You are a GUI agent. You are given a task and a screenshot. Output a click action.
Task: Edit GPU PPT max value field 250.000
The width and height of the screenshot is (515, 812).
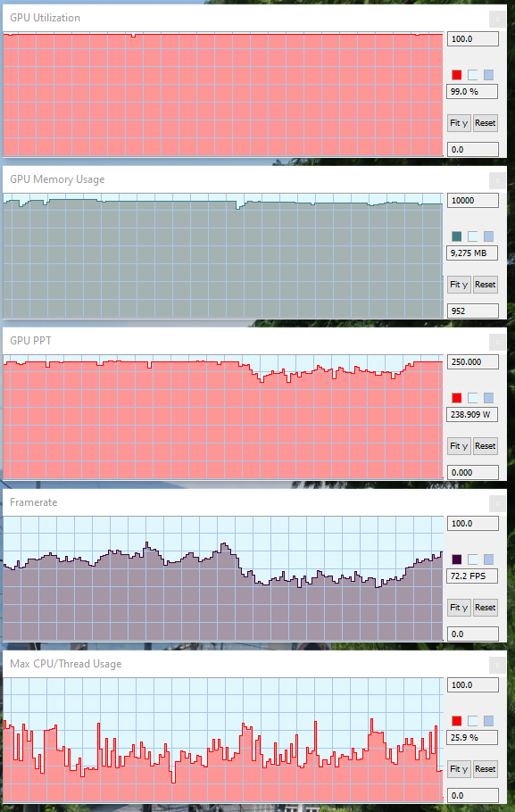(472, 362)
